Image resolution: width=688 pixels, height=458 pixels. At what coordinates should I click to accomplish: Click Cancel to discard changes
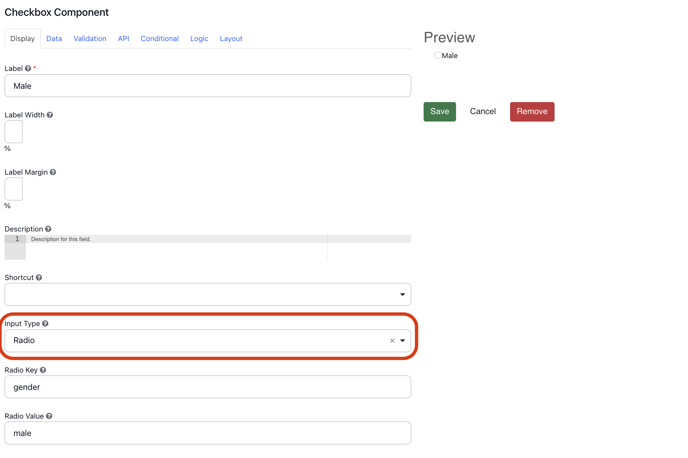(x=483, y=112)
